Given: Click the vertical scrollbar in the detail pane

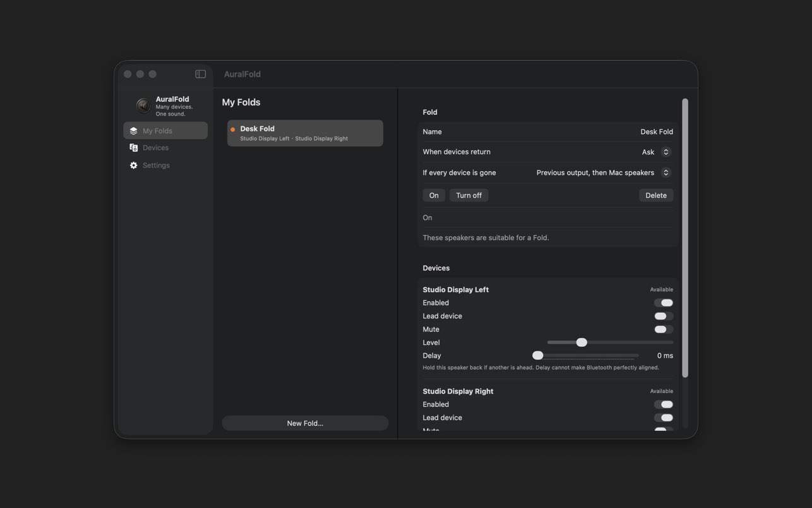Looking at the screenshot, I should click(x=685, y=238).
